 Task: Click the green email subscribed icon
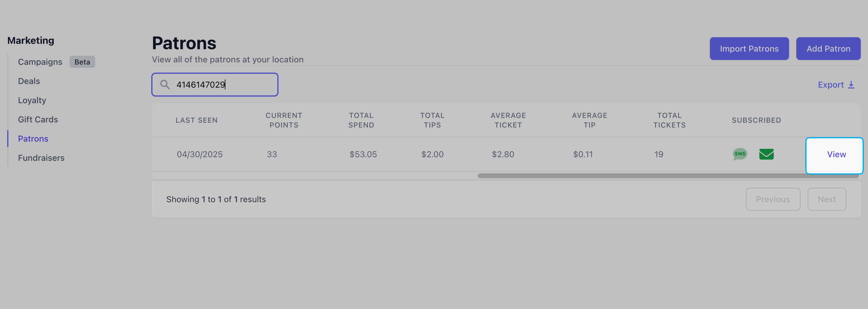766,154
